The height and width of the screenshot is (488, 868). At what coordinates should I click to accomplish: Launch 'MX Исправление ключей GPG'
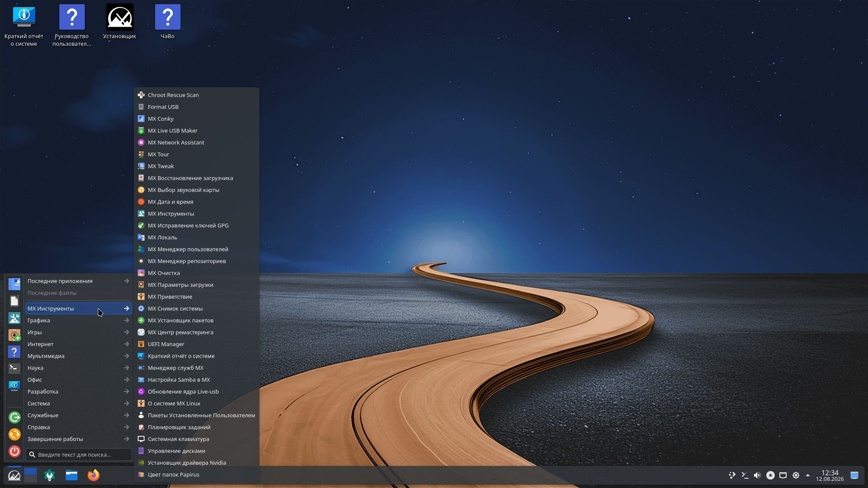(x=197, y=225)
